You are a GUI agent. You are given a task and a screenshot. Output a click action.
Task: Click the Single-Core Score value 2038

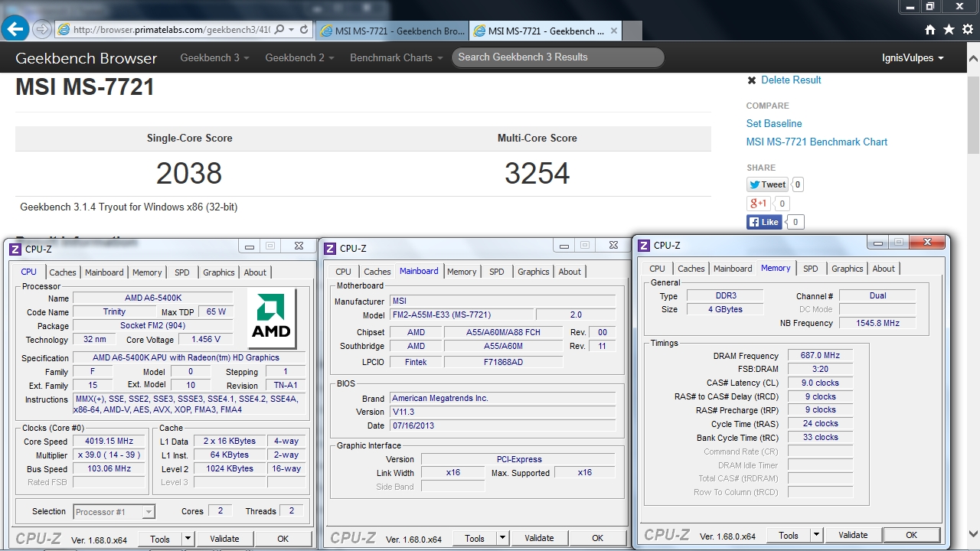[189, 174]
